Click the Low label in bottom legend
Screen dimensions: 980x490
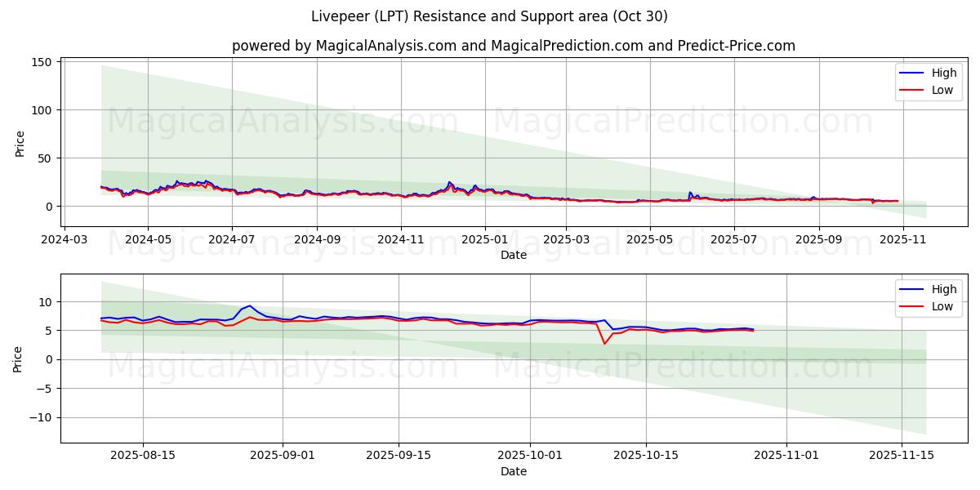941,305
